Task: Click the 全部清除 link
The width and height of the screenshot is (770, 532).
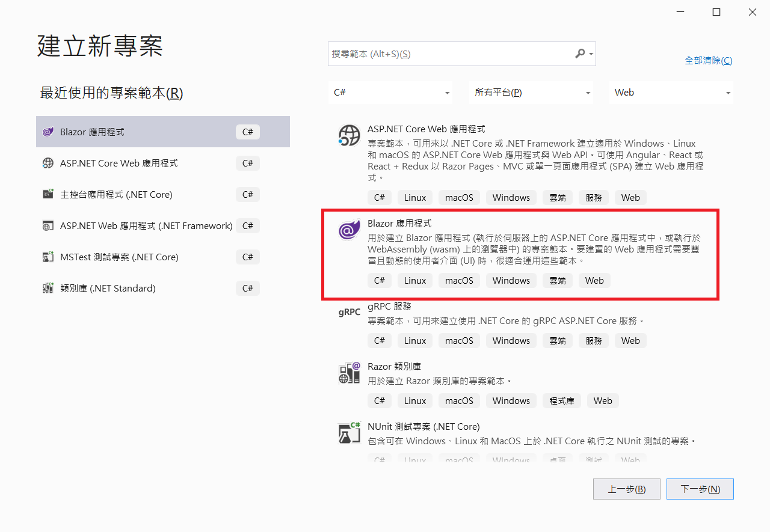Action: [x=709, y=60]
